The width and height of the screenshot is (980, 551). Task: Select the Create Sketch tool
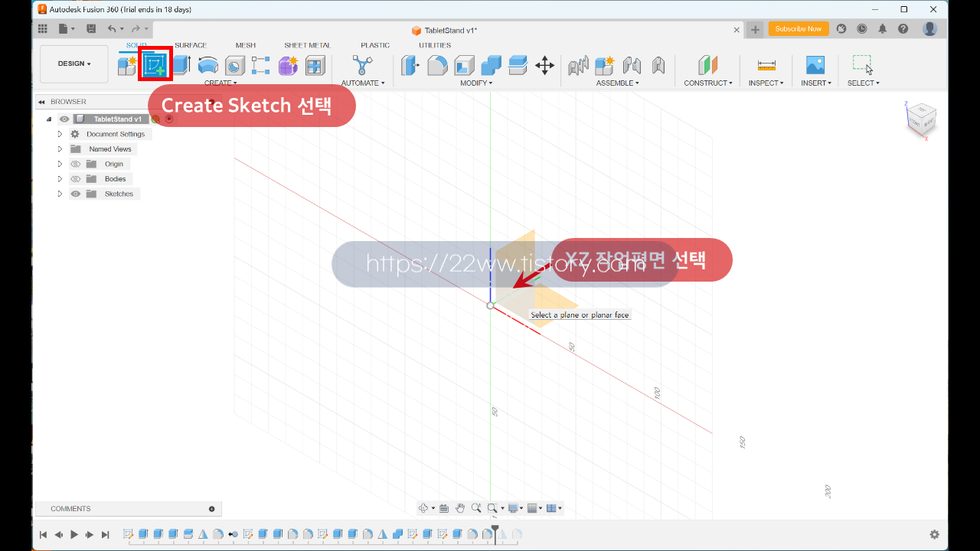coord(155,65)
